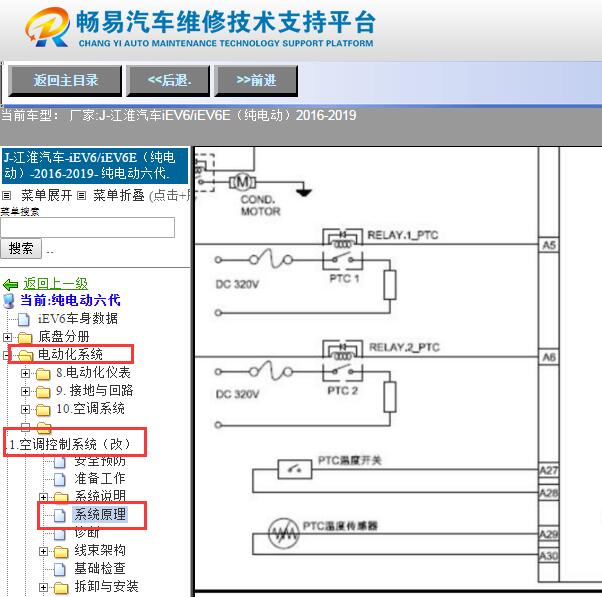Select the 系统说明 tree item
Screen dimensions: 602x597
pyautogui.click(x=100, y=496)
